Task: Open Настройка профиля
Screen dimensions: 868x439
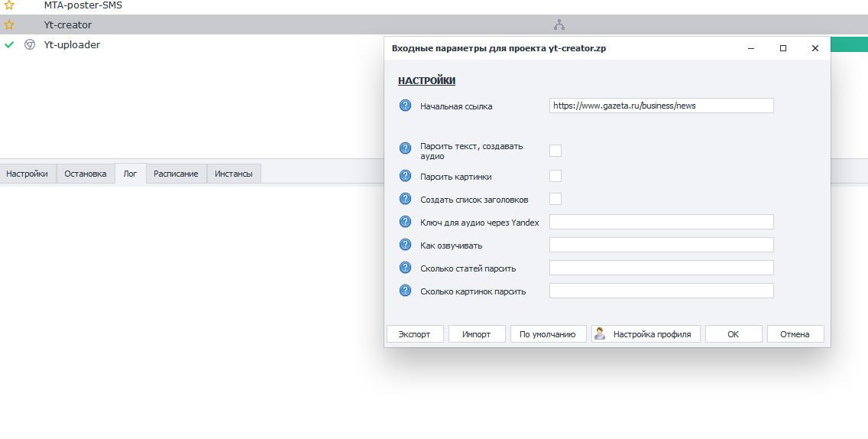Action: coord(646,334)
